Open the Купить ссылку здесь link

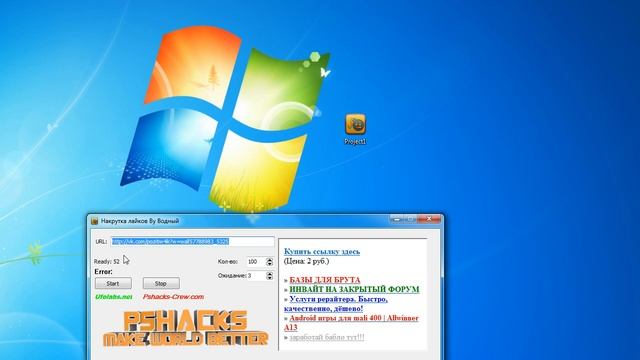click(322, 251)
